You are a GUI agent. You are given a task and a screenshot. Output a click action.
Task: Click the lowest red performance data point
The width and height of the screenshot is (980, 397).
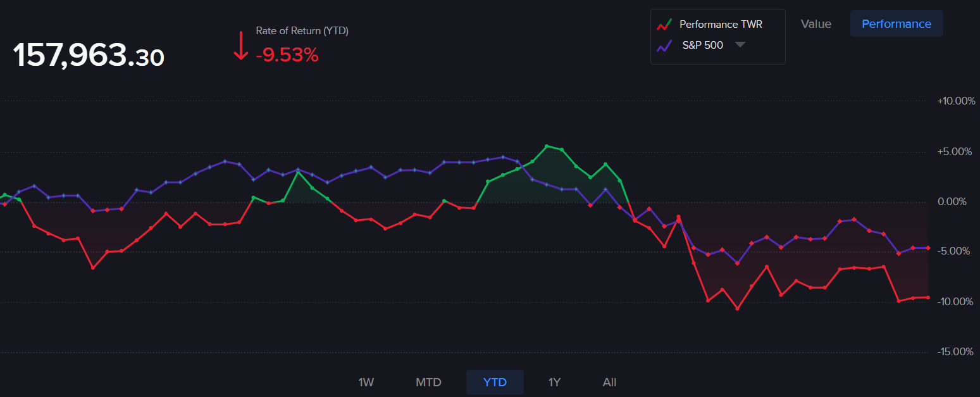pyautogui.click(x=737, y=308)
